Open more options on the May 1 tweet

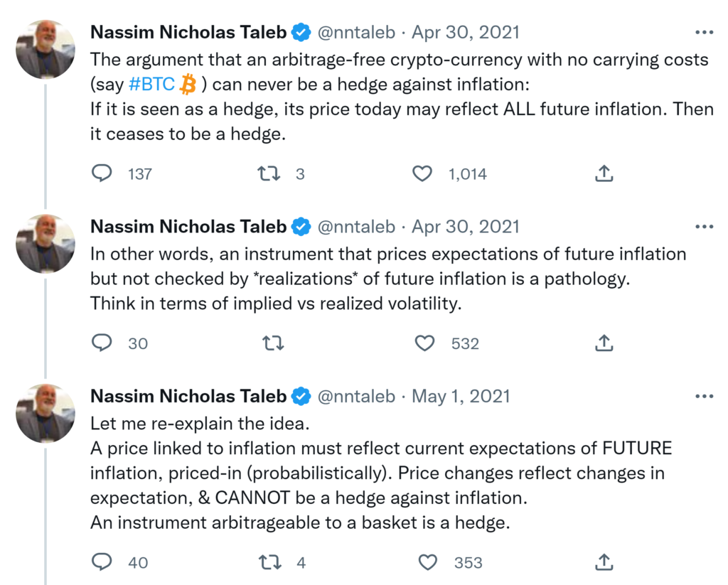tap(704, 397)
